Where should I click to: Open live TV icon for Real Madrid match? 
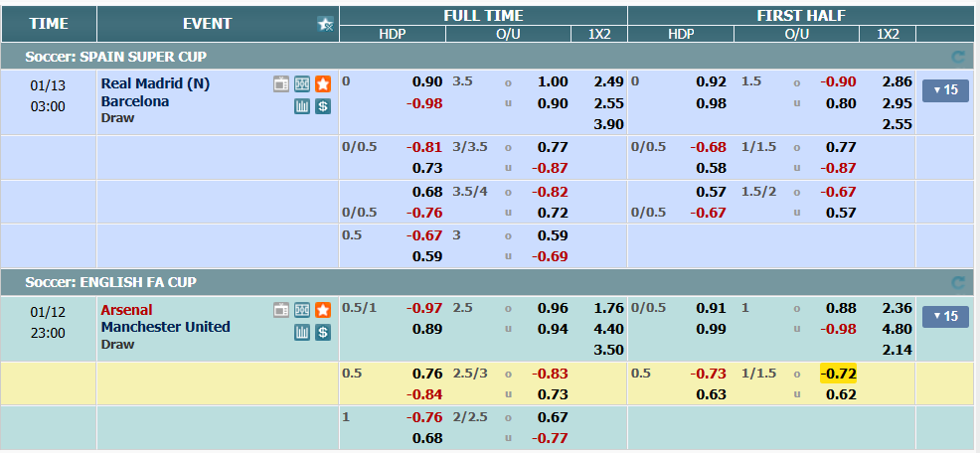[281, 84]
